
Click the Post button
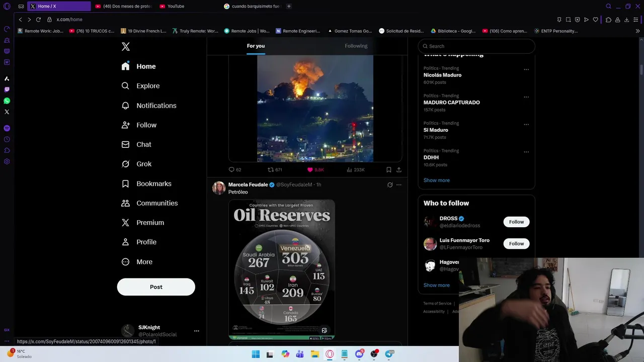[156, 287]
